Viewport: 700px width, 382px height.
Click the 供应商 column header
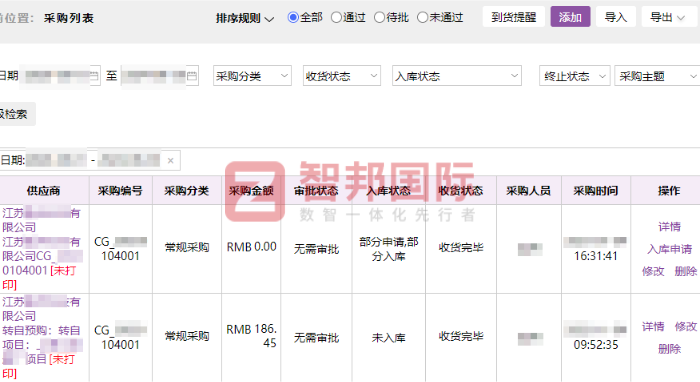[44, 191]
